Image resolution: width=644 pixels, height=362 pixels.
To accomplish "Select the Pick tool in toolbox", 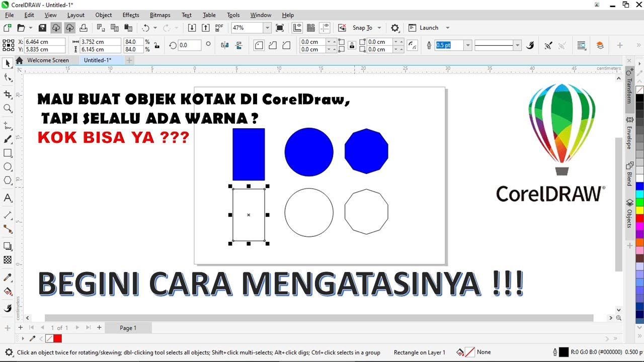I will 8,64.
